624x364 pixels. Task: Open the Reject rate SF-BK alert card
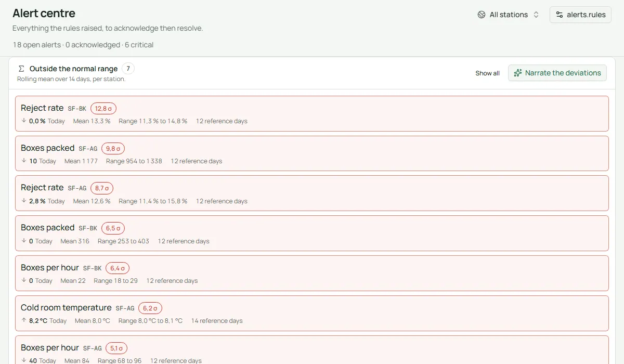tap(312, 113)
